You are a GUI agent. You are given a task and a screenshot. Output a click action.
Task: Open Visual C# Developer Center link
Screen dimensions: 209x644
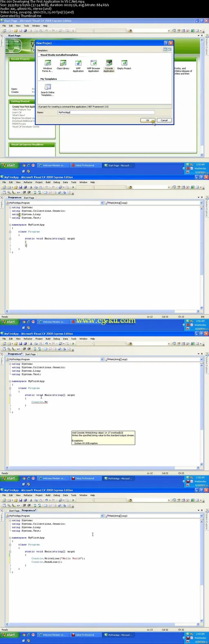coord(26,127)
